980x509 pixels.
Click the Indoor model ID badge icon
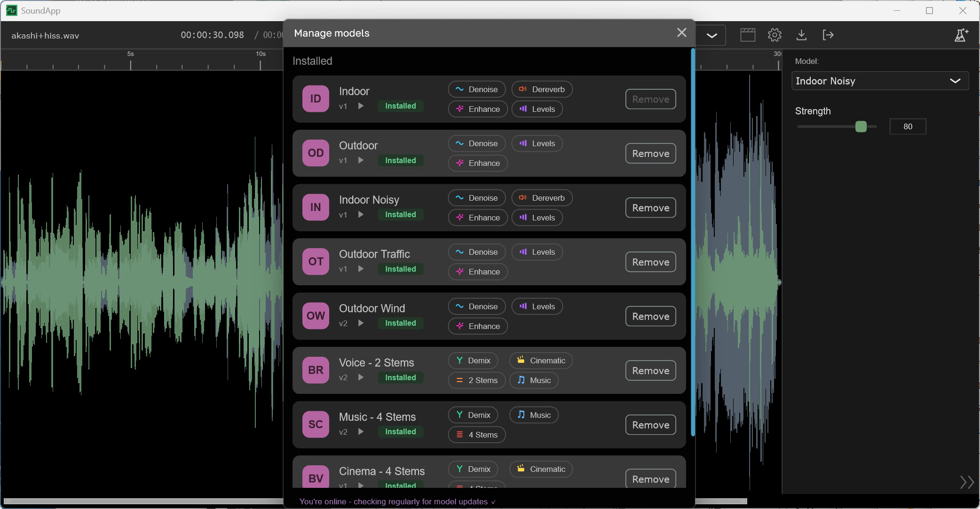316,99
